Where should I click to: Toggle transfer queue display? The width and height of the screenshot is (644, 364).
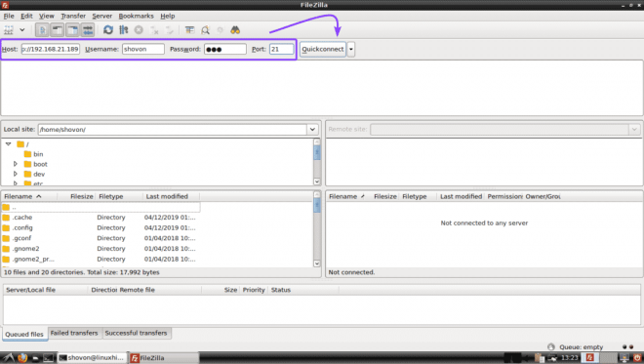[88, 30]
